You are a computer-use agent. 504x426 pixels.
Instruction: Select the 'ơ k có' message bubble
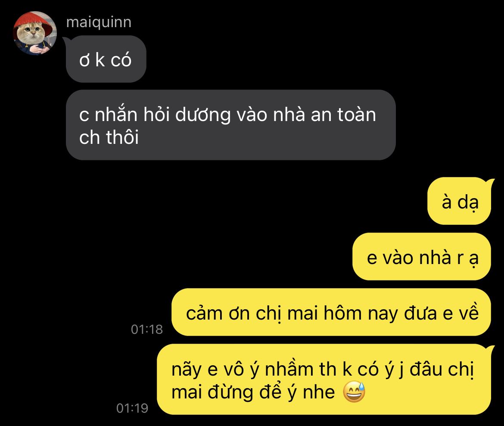click(106, 59)
